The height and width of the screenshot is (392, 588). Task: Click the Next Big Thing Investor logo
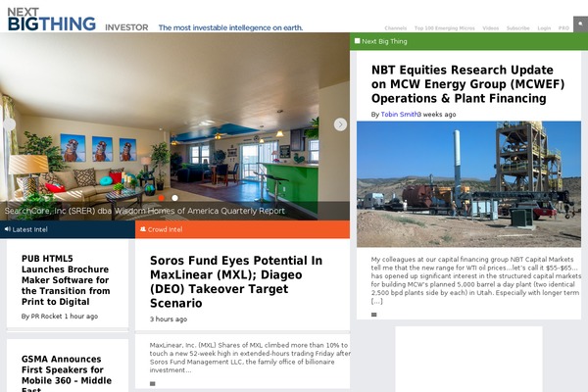click(78, 20)
